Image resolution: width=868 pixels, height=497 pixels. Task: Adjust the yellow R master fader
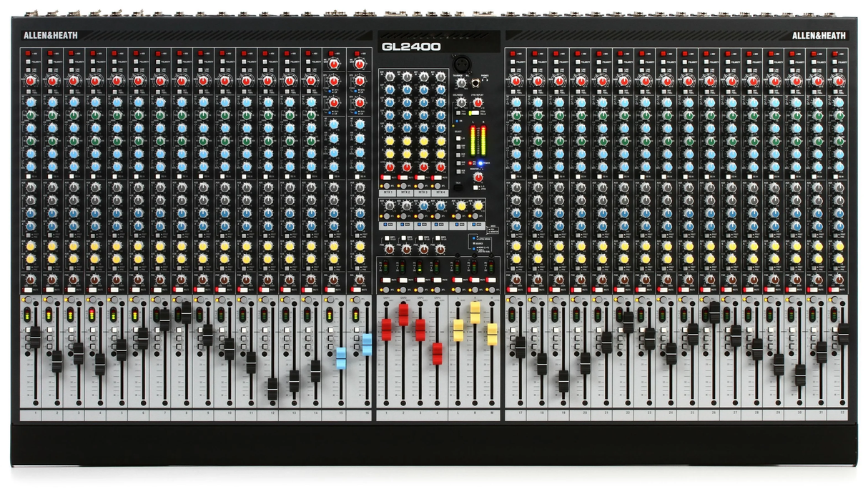pos(475,313)
